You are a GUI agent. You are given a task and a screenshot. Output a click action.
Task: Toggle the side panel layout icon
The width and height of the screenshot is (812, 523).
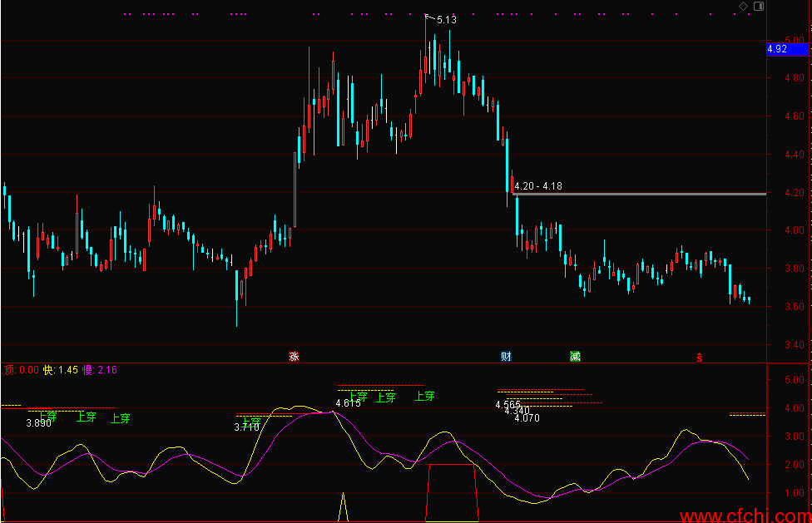click(759, 6)
